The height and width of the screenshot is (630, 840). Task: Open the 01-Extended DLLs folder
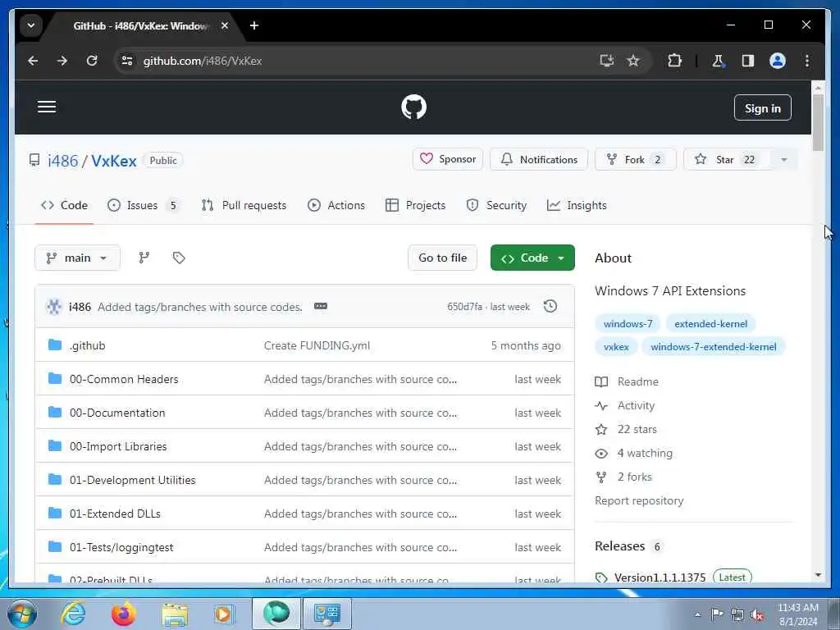115,514
